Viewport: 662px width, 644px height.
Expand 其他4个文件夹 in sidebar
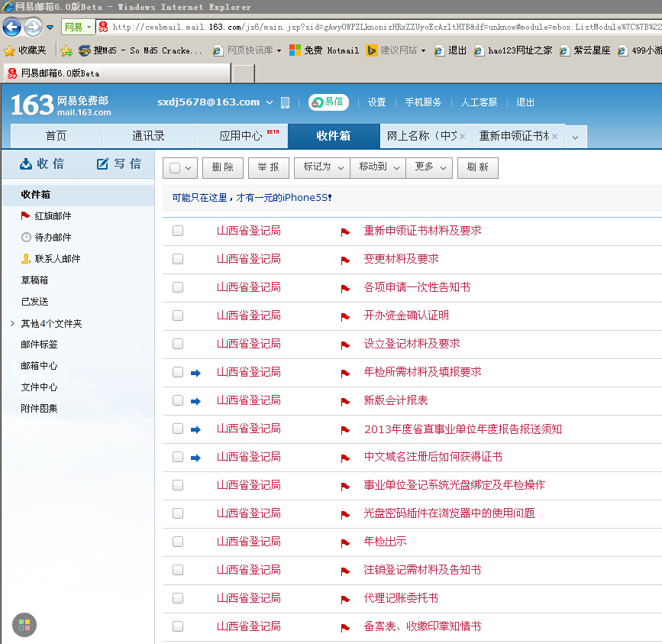(x=12, y=323)
